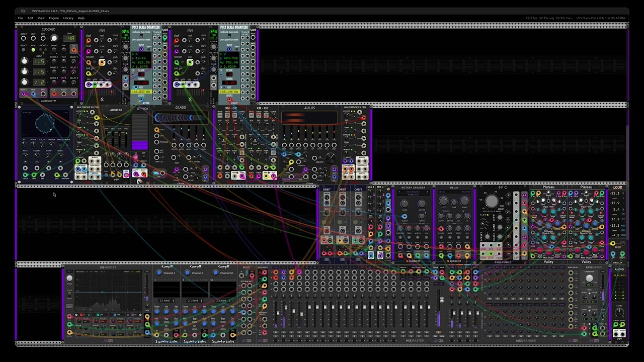
Task: Click the 145.146 Hz root readout
Action: coord(229,92)
